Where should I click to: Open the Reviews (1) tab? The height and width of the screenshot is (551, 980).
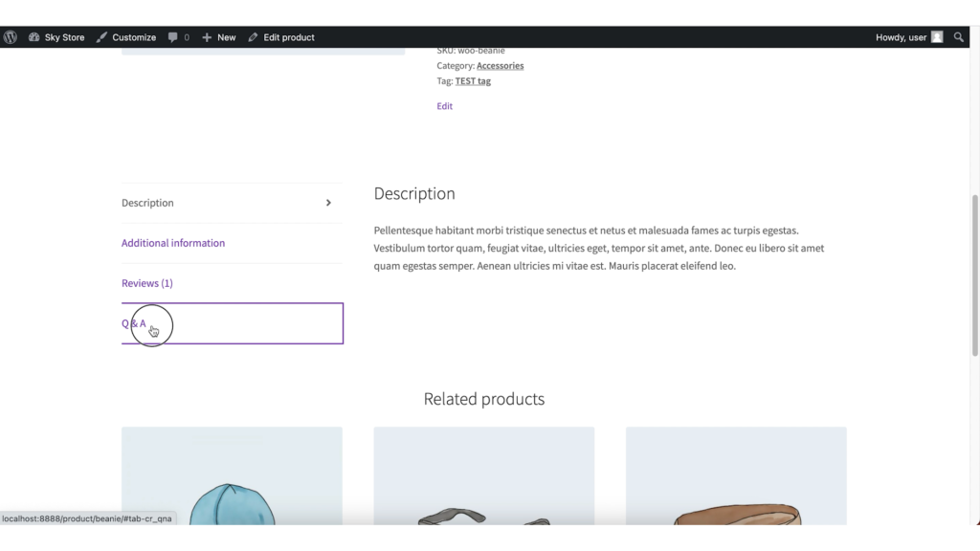coord(146,282)
